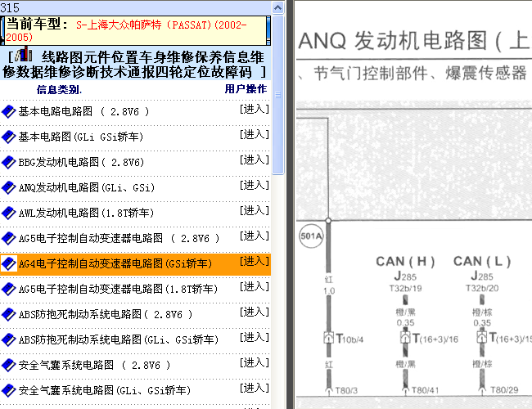
Task: Click book icon beside ABS防抱死 (GLi、GSi轿车)
Action: [x=8, y=339]
